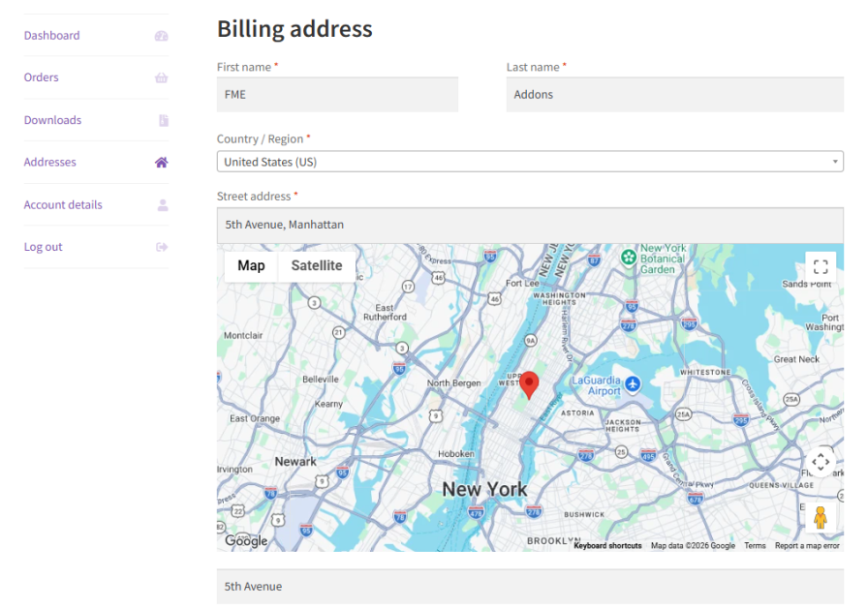
Task: Focus the Street address field
Action: [x=530, y=226]
